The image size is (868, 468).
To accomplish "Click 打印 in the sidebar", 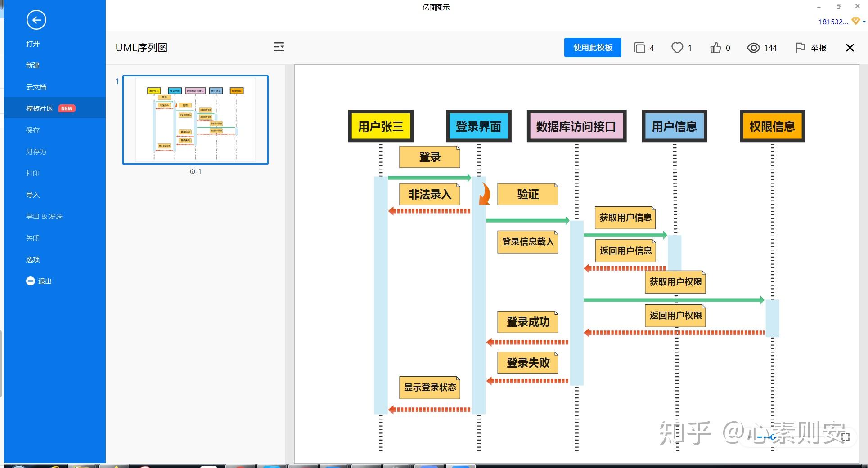I will coord(33,173).
